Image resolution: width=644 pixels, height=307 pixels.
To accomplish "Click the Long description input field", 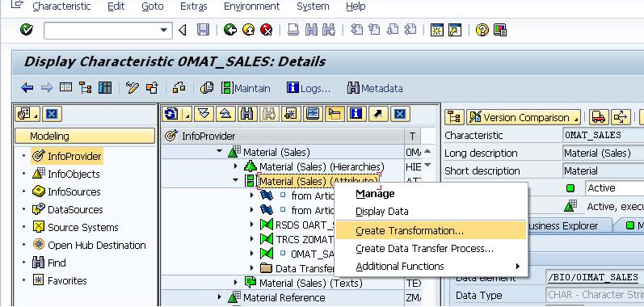I will [604, 153].
